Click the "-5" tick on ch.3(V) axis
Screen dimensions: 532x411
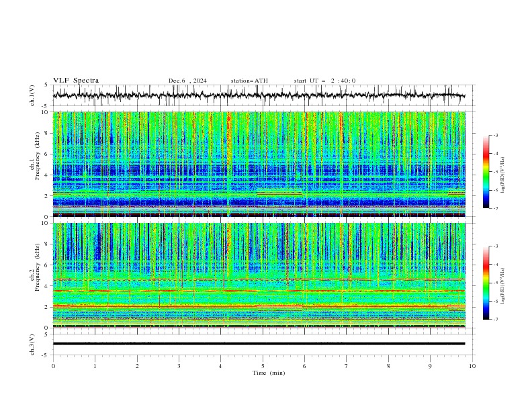(45, 355)
